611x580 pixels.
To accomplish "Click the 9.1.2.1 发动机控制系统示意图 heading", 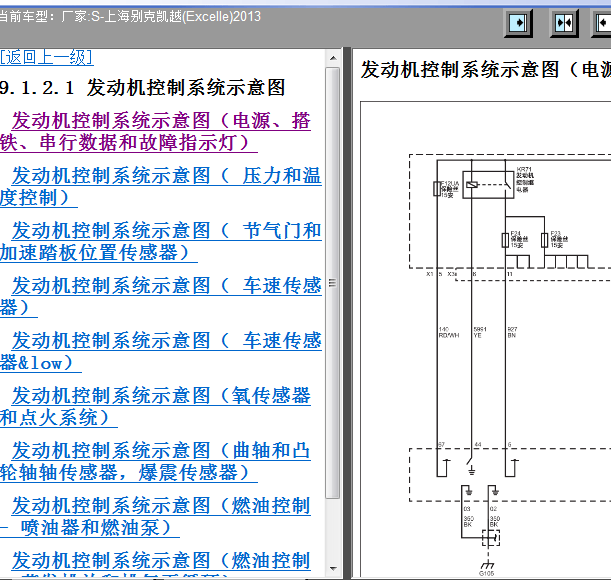I will coord(142,87).
